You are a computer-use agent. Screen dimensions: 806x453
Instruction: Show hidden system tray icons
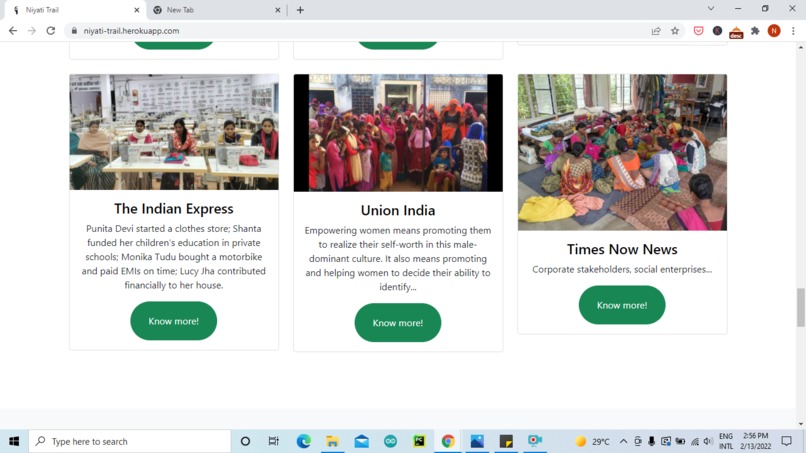tap(624, 441)
